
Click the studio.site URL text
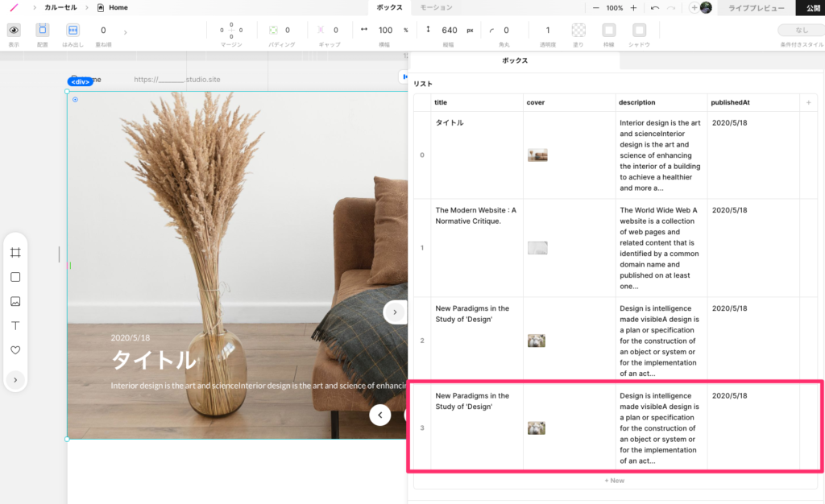pos(176,80)
